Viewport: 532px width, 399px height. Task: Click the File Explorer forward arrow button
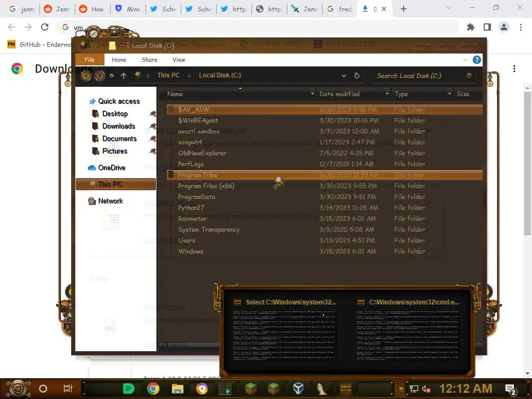99,75
